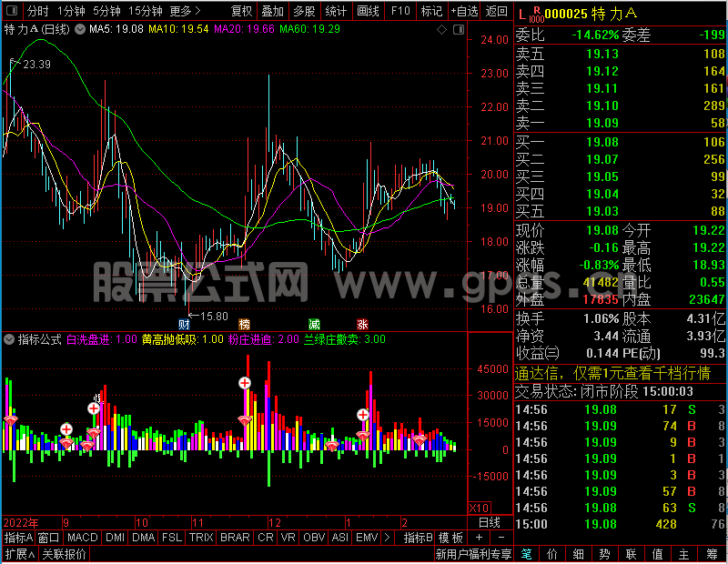Click the 标记 mark button
Screen dimensions: 728x564
[431, 11]
